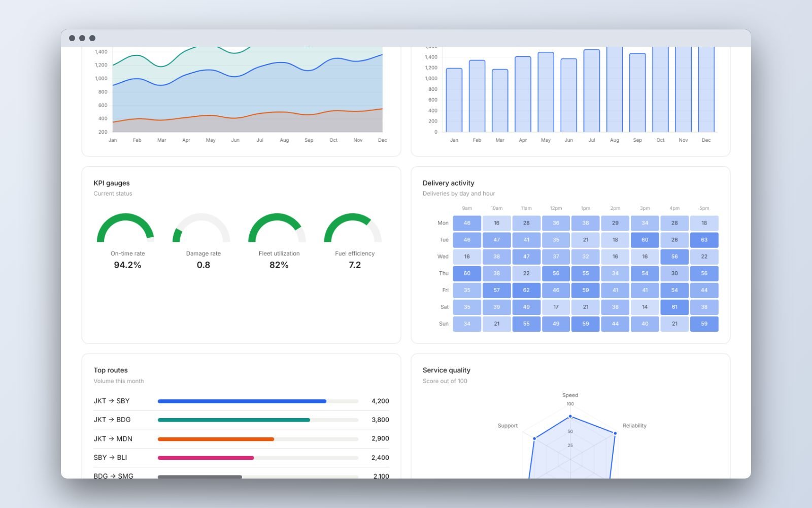Click the Jun bar in the bar chart
This screenshot has height=508, width=812.
(568, 95)
